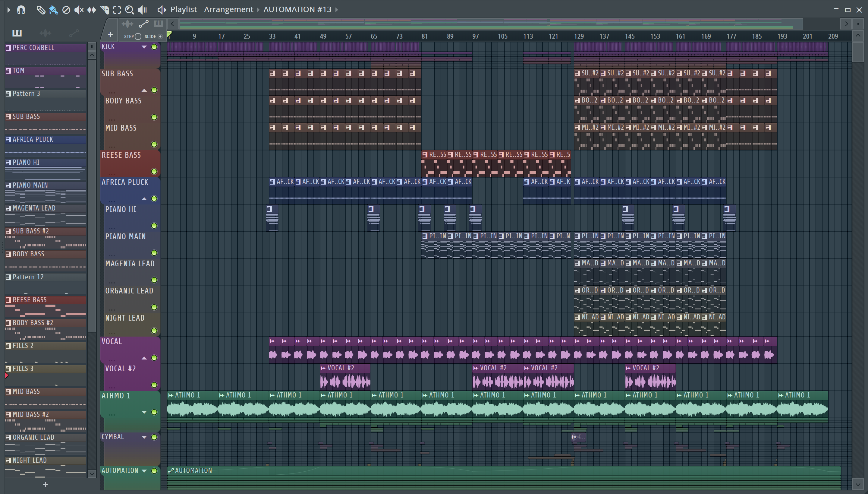Show audio clips in picker panel
The width and height of the screenshot is (868, 494).
point(45,33)
